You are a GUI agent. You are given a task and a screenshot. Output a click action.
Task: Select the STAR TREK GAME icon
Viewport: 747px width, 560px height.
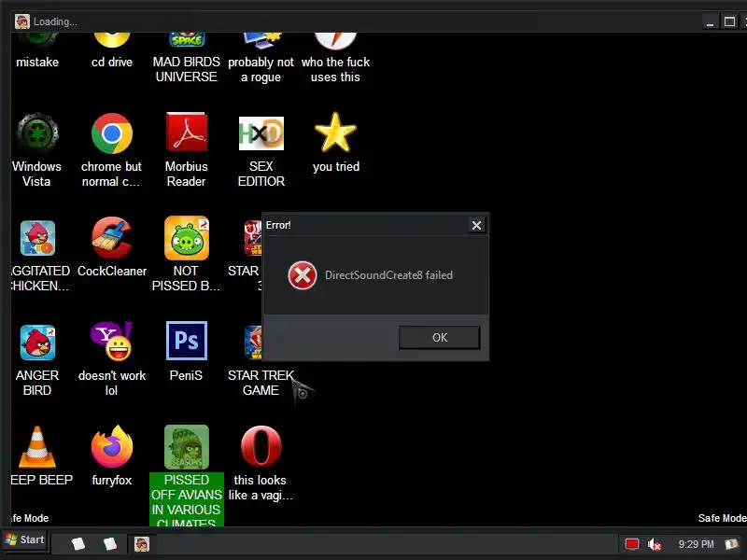pos(253,343)
